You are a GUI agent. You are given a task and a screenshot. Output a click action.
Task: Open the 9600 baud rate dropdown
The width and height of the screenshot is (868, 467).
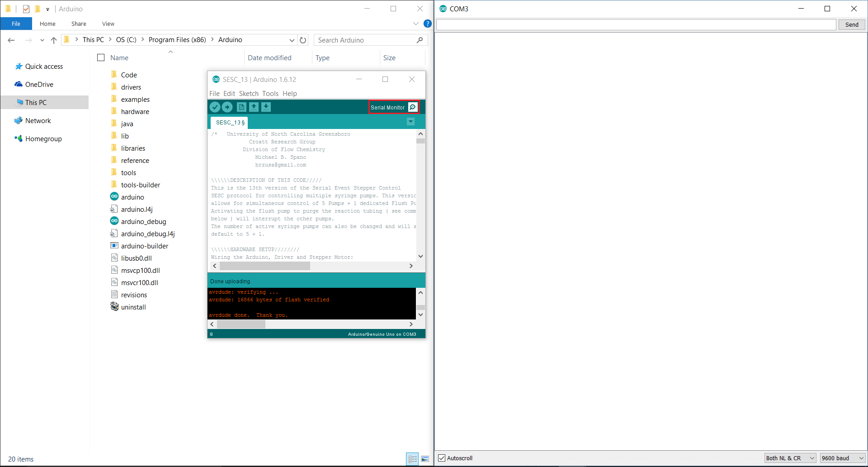click(843, 458)
